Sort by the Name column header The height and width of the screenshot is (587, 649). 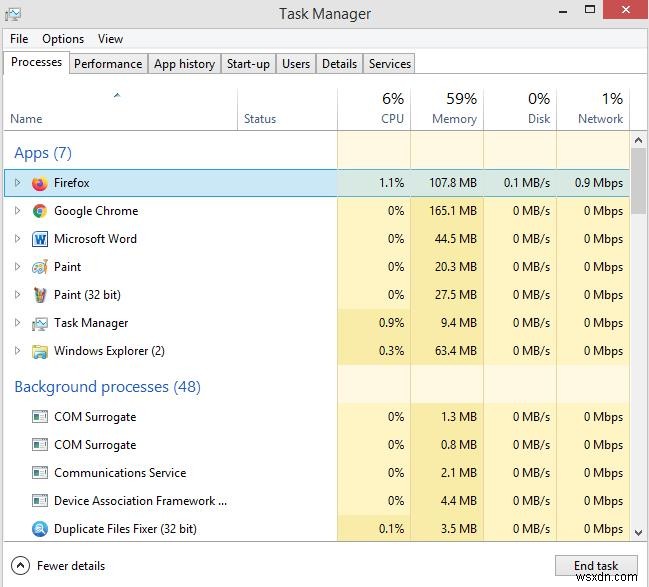pos(120,109)
